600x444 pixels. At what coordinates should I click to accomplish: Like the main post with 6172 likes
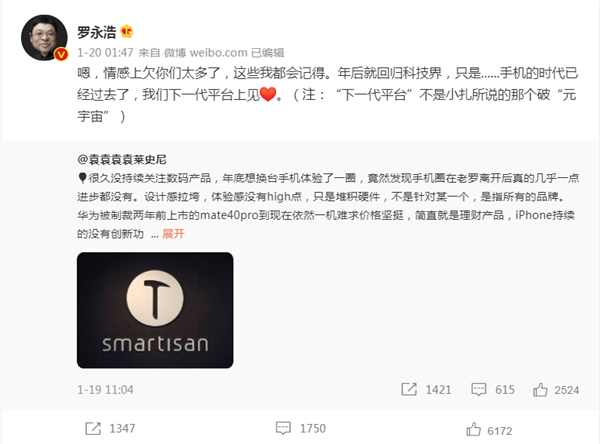(x=473, y=429)
